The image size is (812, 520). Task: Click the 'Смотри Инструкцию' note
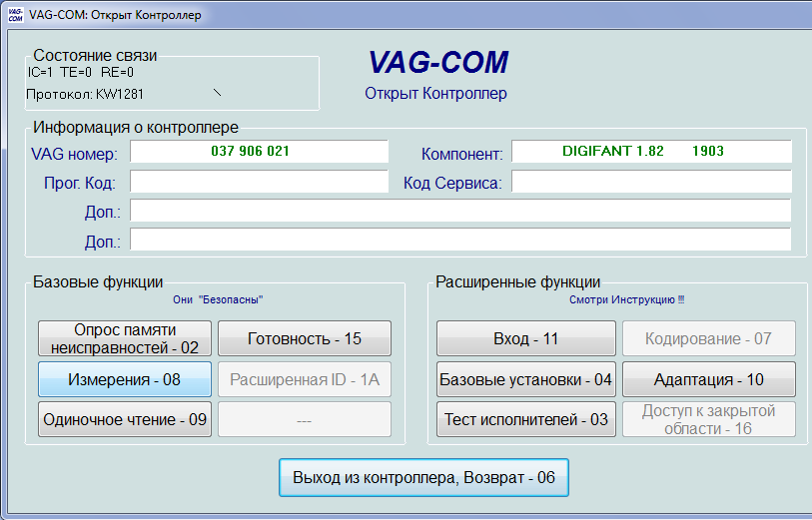[626, 299]
